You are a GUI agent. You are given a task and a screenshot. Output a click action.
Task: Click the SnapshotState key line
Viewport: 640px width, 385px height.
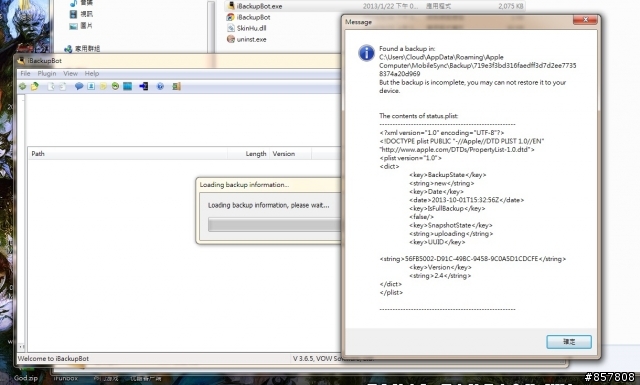click(451, 225)
